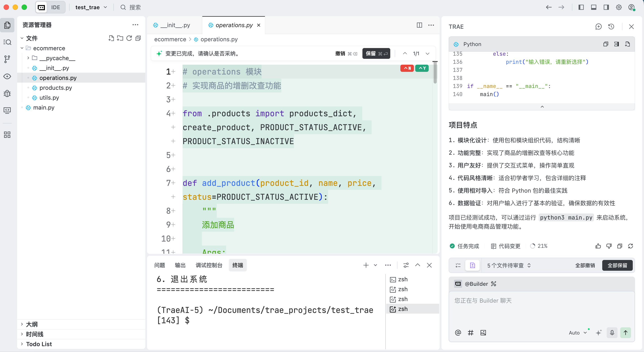Click the thumbs up feedback icon
Viewport: 644px width, 352px height.
598,246
